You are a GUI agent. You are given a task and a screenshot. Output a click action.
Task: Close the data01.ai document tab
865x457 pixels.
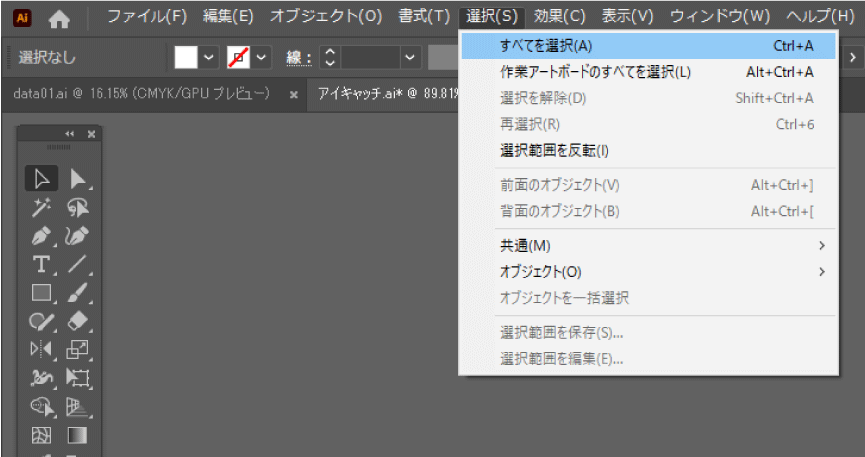(293, 94)
